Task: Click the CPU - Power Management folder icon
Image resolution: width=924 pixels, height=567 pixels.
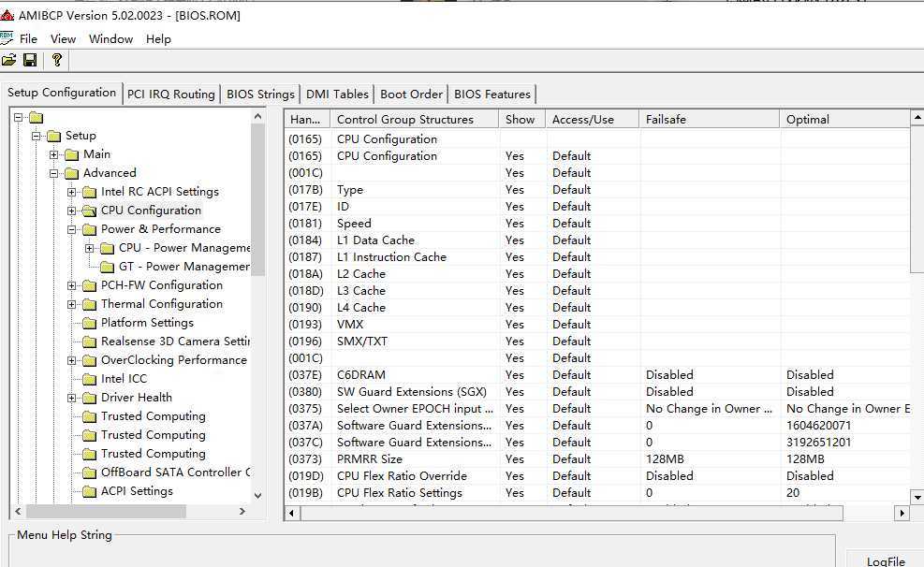Action: (x=108, y=249)
